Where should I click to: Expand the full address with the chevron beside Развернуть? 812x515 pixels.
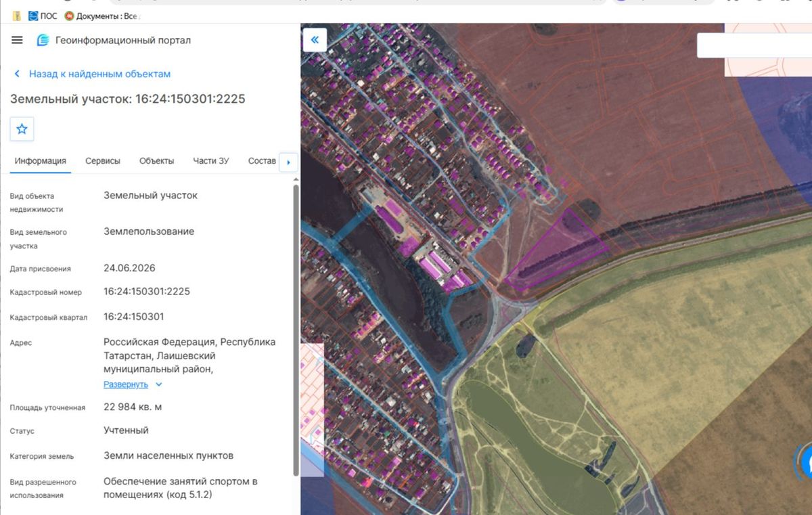coord(159,384)
